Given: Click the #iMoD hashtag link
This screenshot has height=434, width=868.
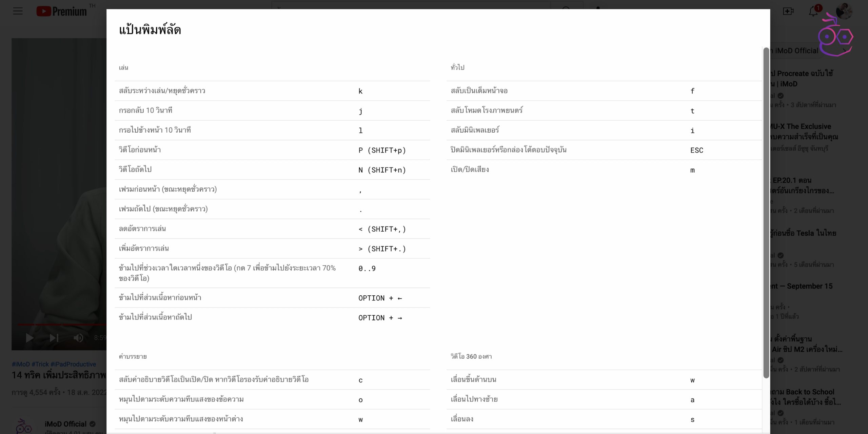Looking at the screenshot, I should pyautogui.click(x=21, y=364).
